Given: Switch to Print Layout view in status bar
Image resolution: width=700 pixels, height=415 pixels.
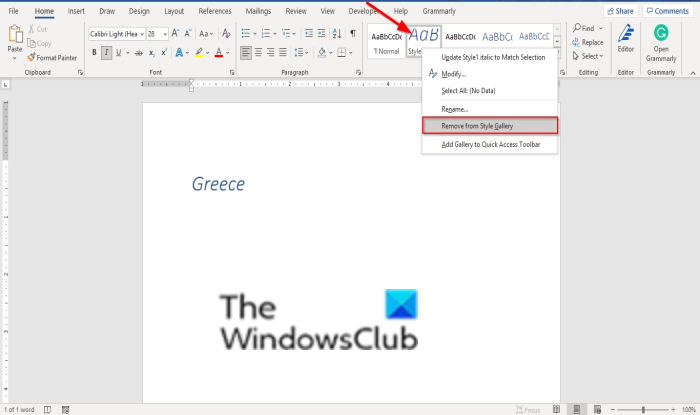Looking at the screenshot, I should coord(576,409).
